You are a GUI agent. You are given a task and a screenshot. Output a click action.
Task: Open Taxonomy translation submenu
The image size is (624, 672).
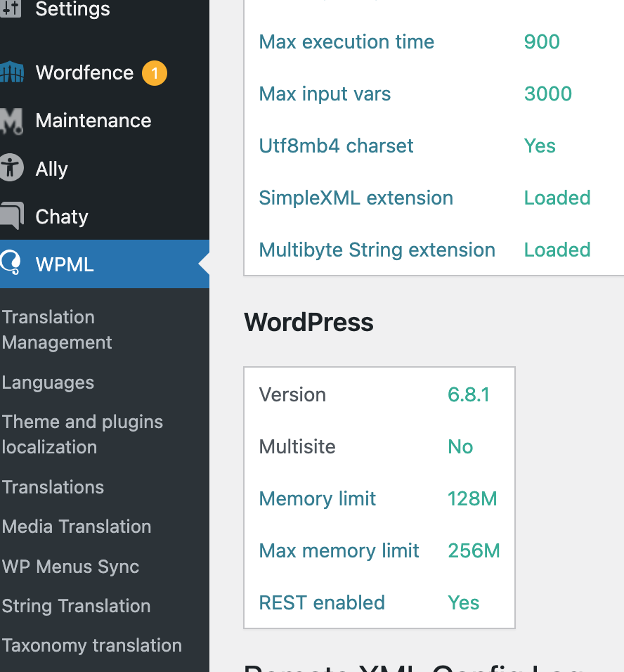(92, 645)
